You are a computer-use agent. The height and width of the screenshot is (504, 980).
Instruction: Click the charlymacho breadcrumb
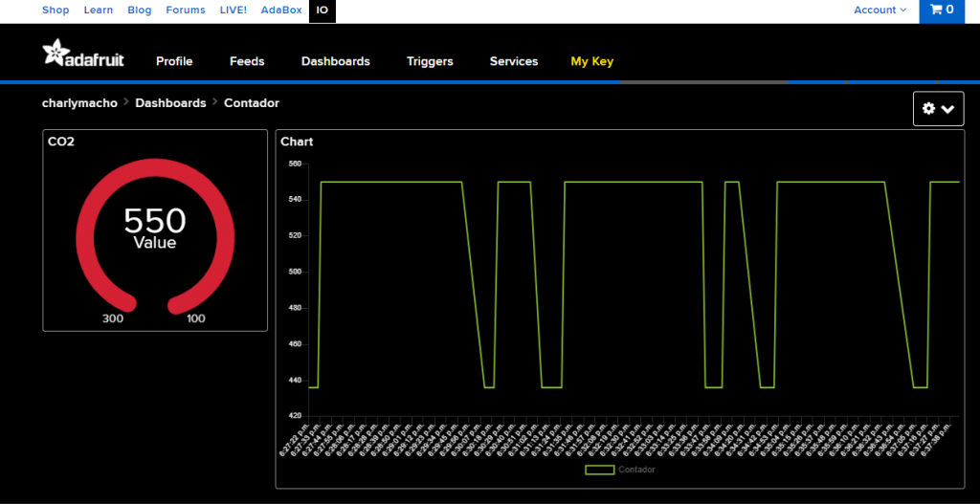point(80,102)
